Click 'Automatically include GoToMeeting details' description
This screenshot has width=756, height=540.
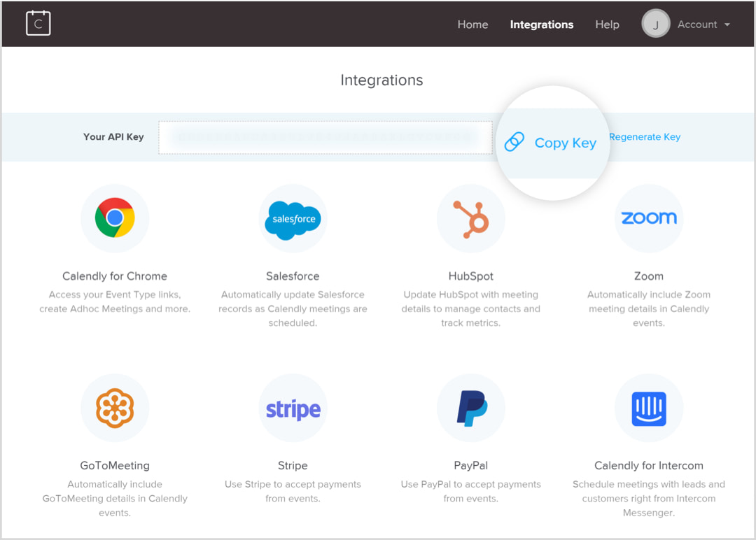pyautogui.click(x=115, y=499)
